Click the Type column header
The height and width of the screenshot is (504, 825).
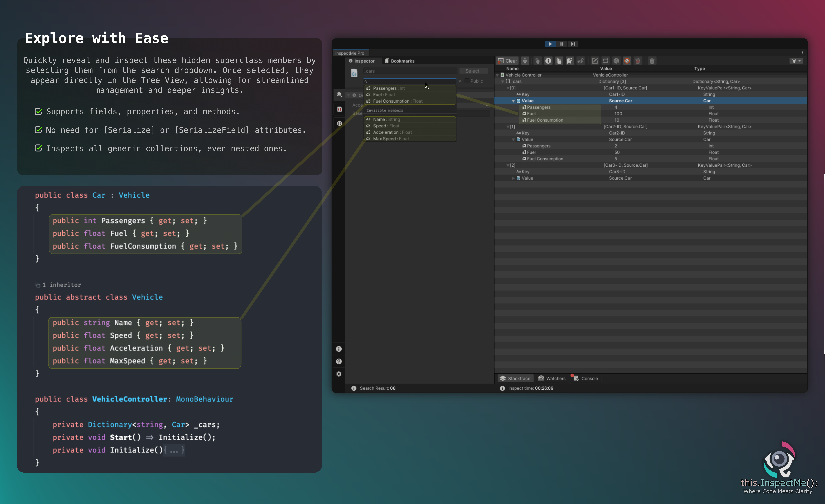click(699, 69)
